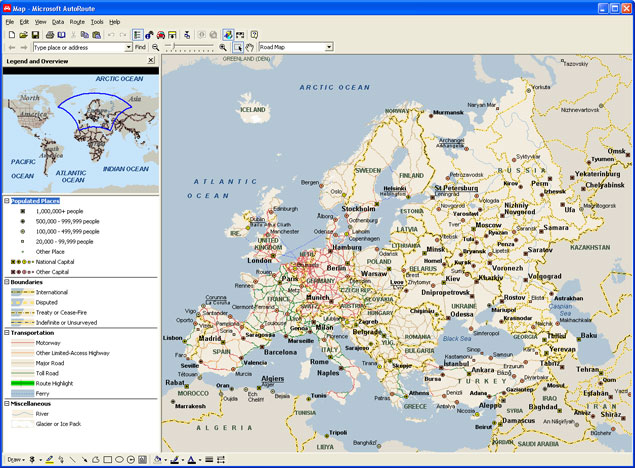
Task: Open the Draw dropdown menu
Action: click(x=16, y=459)
